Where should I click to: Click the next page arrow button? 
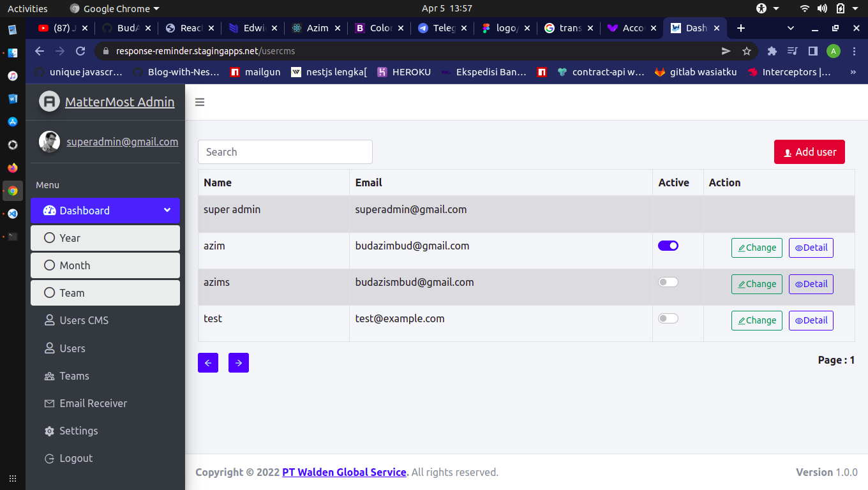click(239, 362)
